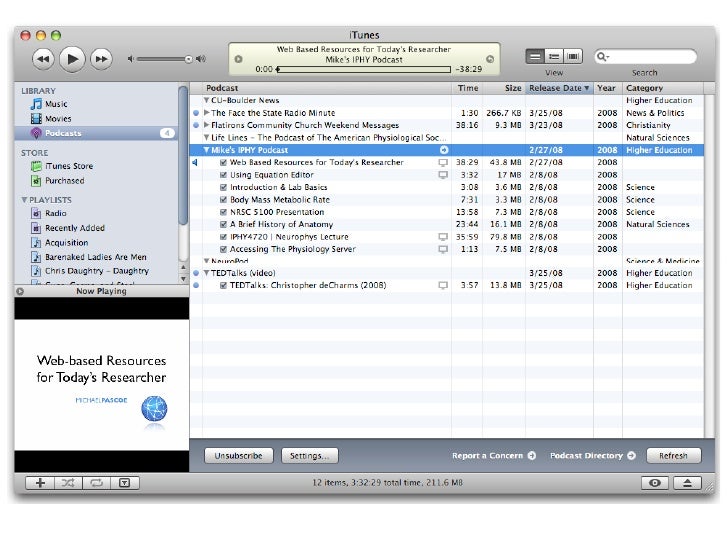This screenshot has height=546, width=728.
Task: Switch to List view
Action: [535, 57]
